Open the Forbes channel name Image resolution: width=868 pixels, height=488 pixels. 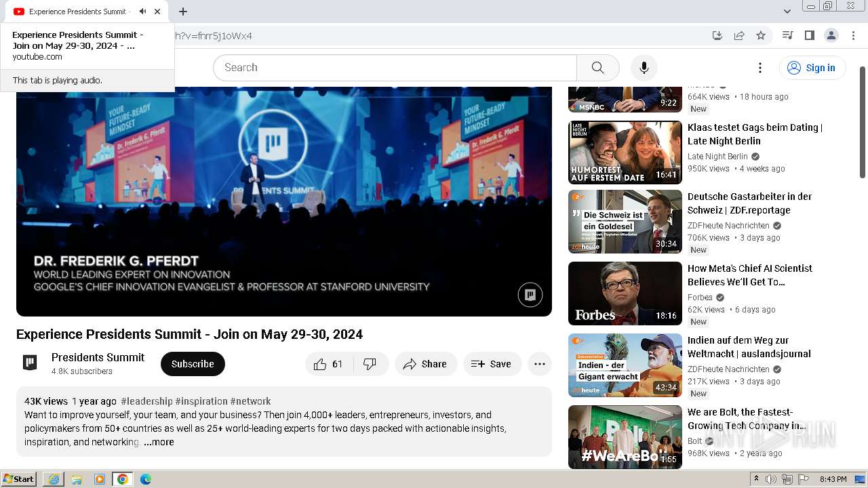[x=700, y=298]
